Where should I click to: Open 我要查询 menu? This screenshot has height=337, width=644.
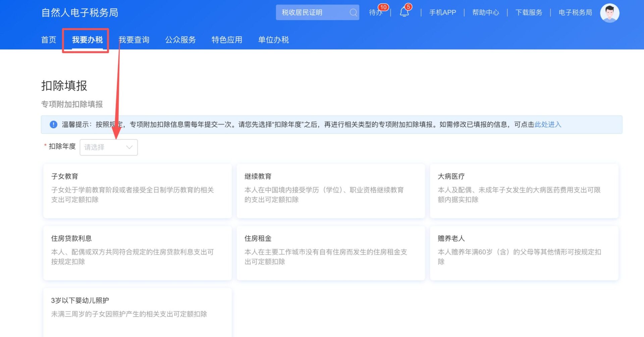[134, 40]
